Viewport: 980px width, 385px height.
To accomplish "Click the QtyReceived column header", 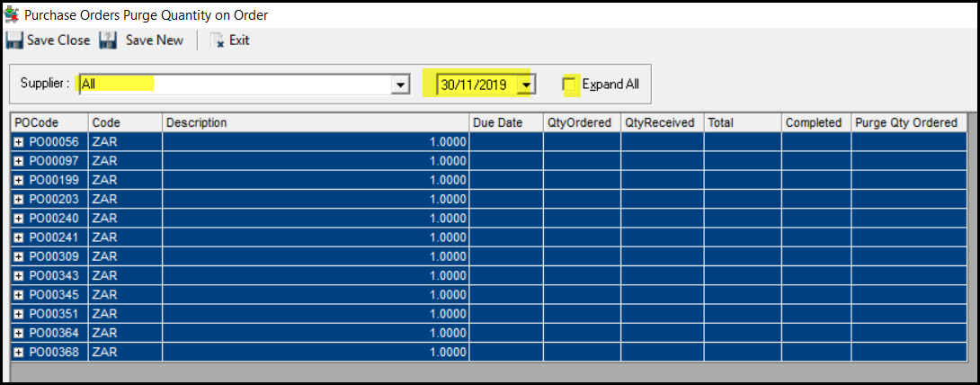I will click(660, 122).
